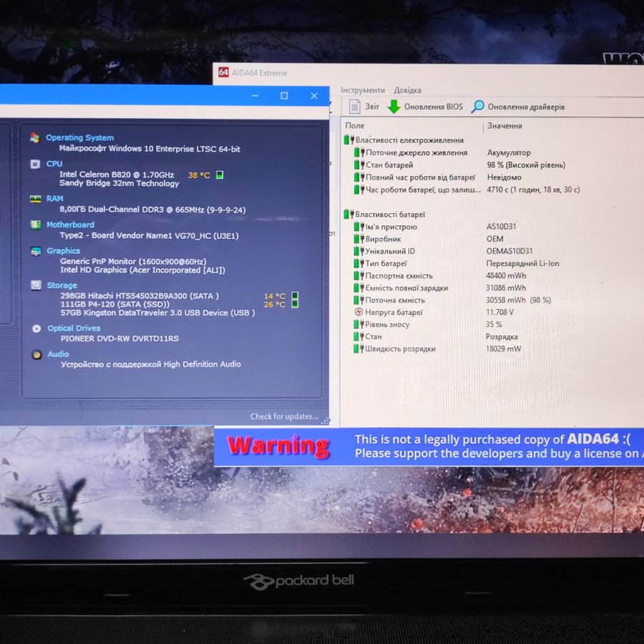This screenshot has height=644, width=644.
Task: Open the Graphics section heading
Action: [x=63, y=250]
